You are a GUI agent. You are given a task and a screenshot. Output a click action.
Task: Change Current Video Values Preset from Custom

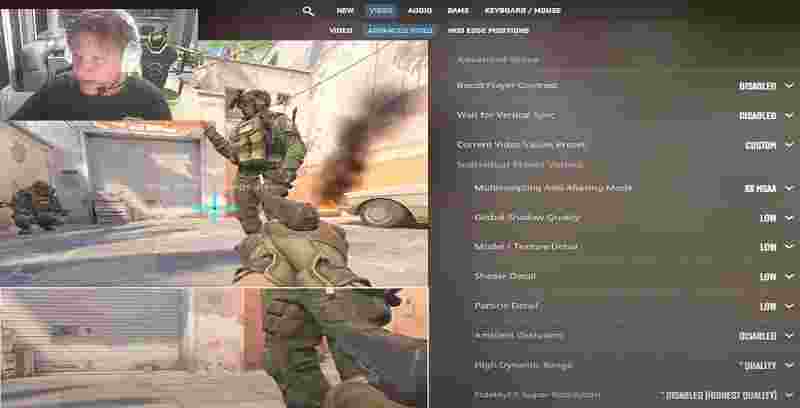(769, 146)
